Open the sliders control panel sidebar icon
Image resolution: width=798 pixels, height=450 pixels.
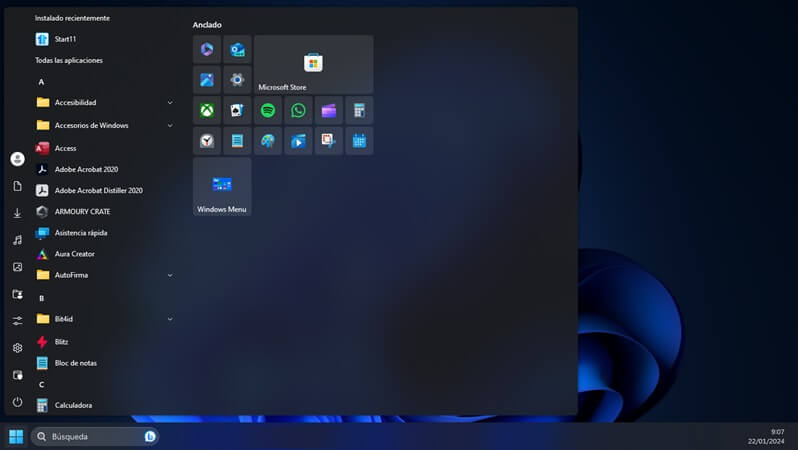click(17, 321)
